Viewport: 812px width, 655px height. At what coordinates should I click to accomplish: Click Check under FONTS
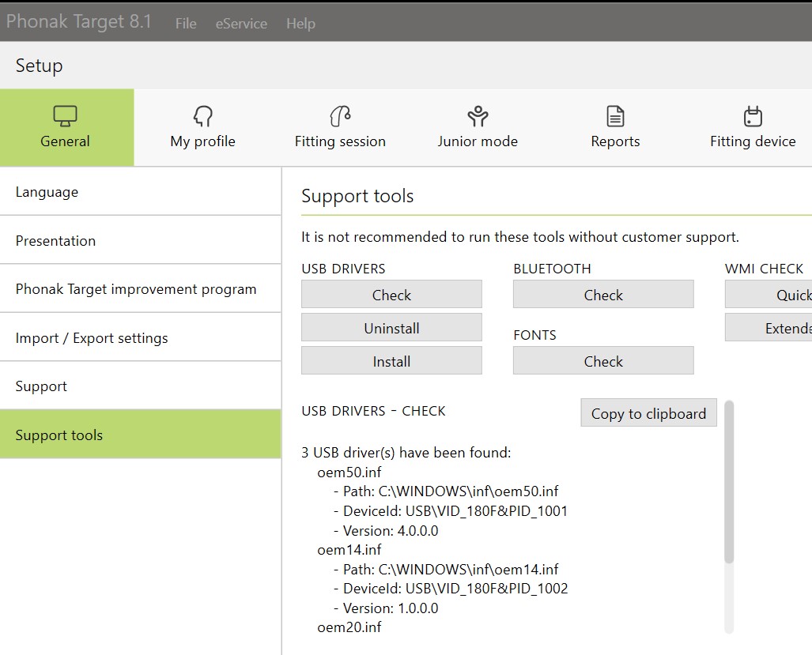[603, 360]
